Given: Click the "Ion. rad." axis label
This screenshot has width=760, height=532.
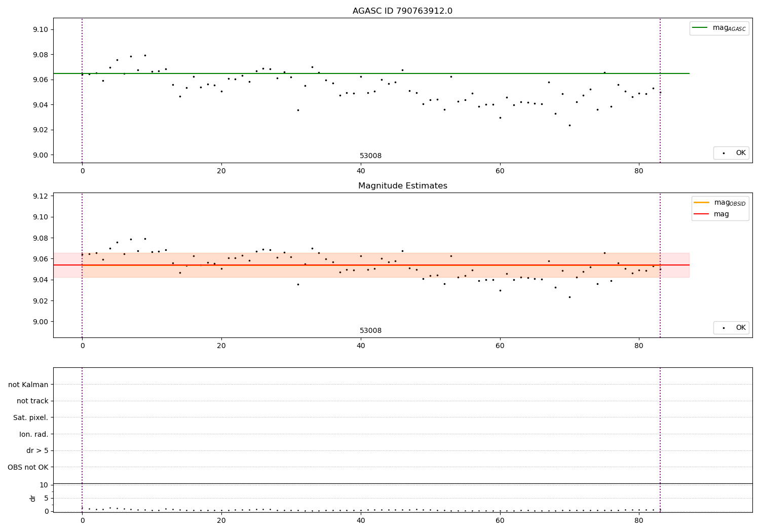Looking at the screenshot, I should [34, 434].
